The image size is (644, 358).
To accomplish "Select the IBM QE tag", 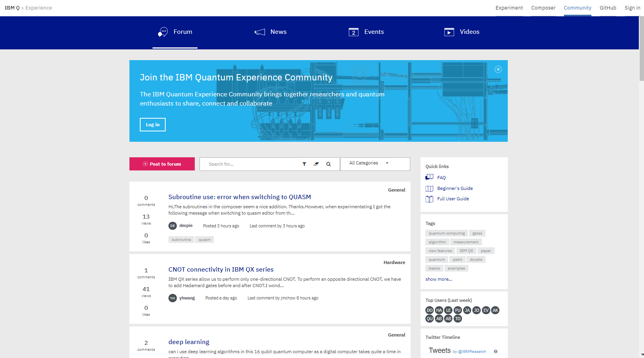I will [x=466, y=251].
